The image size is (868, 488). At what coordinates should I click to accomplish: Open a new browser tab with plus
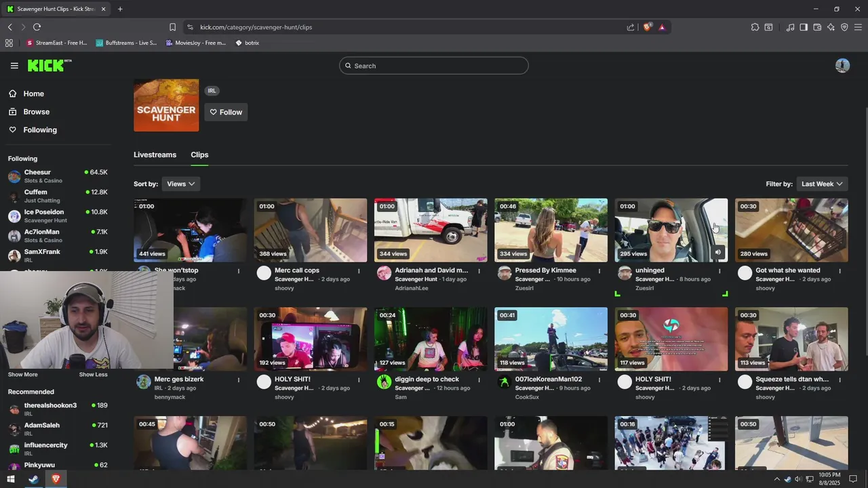(120, 9)
